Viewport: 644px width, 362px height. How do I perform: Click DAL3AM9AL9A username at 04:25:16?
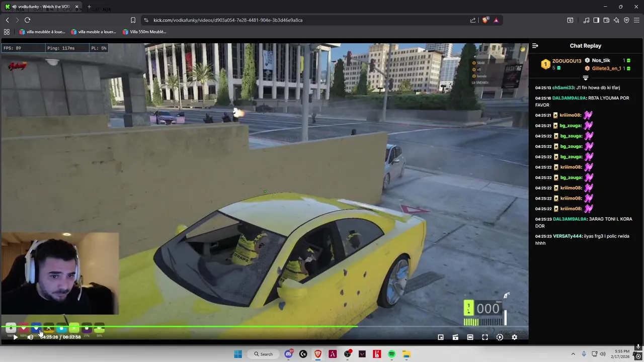(x=569, y=98)
